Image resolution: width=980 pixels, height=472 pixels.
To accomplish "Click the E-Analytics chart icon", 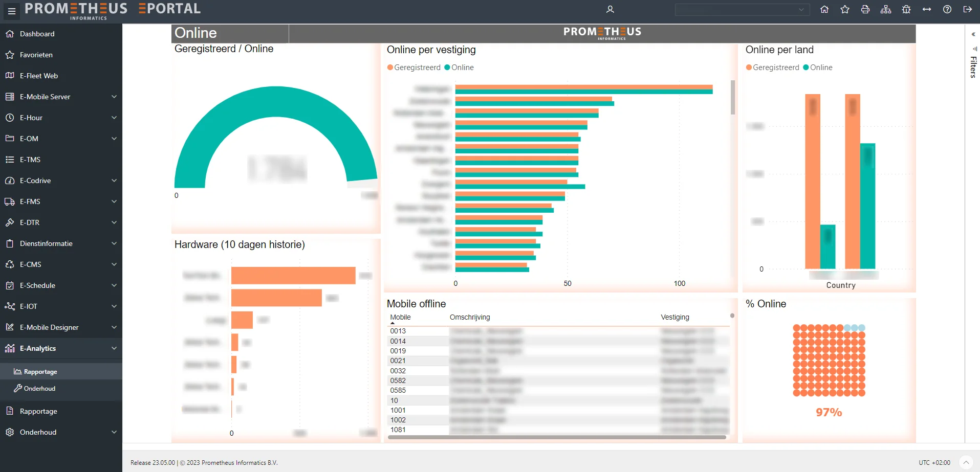I will click(10, 348).
